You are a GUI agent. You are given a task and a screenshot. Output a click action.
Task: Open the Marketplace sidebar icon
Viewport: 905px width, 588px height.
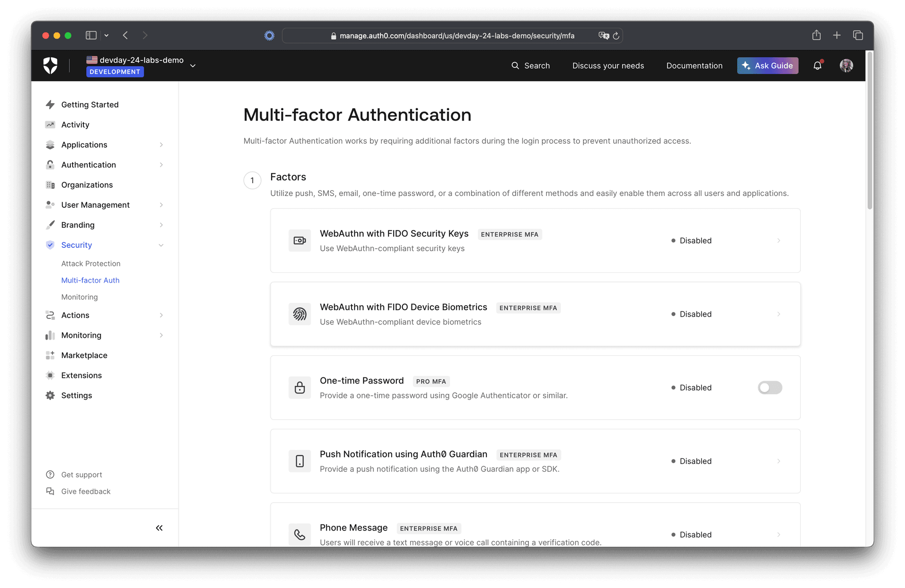click(50, 355)
